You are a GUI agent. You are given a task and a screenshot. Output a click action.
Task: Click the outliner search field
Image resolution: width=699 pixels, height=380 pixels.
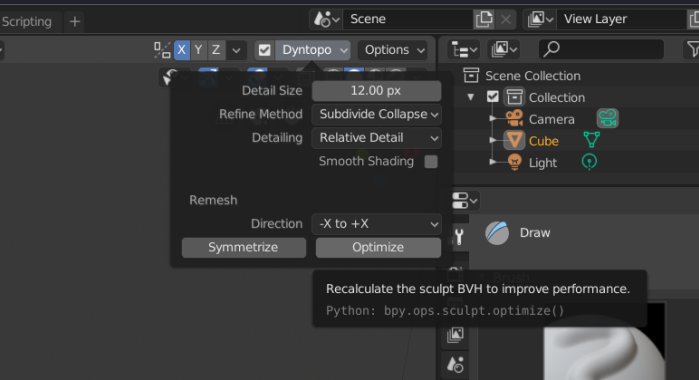click(x=601, y=50)
